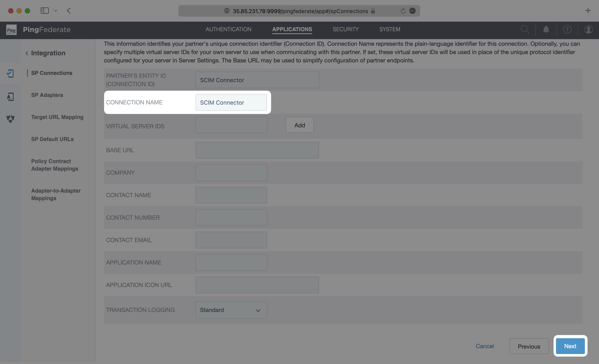599x364 pixels.
Task: Focus the Application Name field
Action: [x=231, y=263]
